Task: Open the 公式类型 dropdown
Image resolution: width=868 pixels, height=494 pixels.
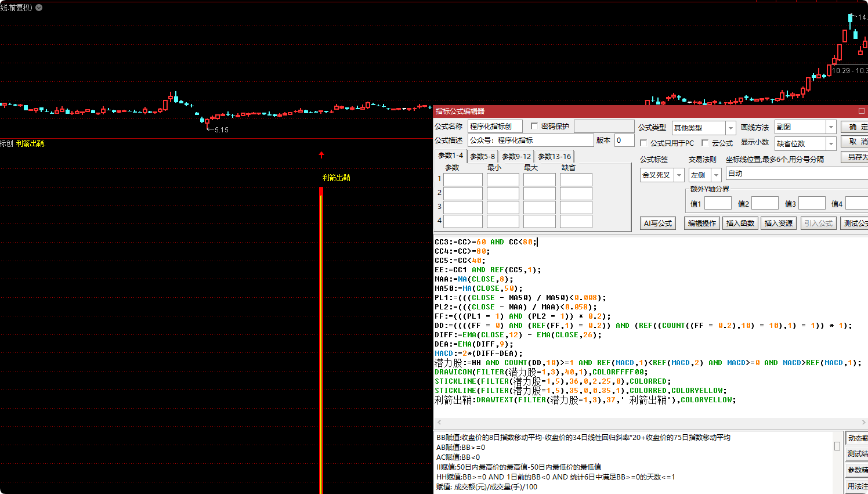Action: pyautogui.click(x=730, y=128)
